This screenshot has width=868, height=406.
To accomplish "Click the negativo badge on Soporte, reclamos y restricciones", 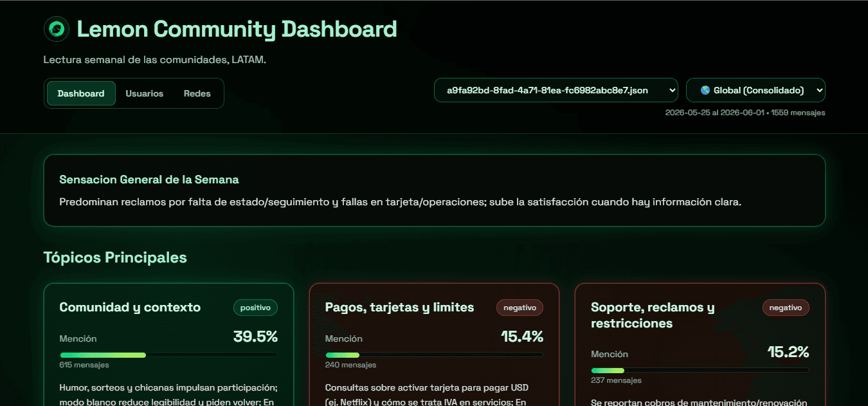I will point(786,308).
